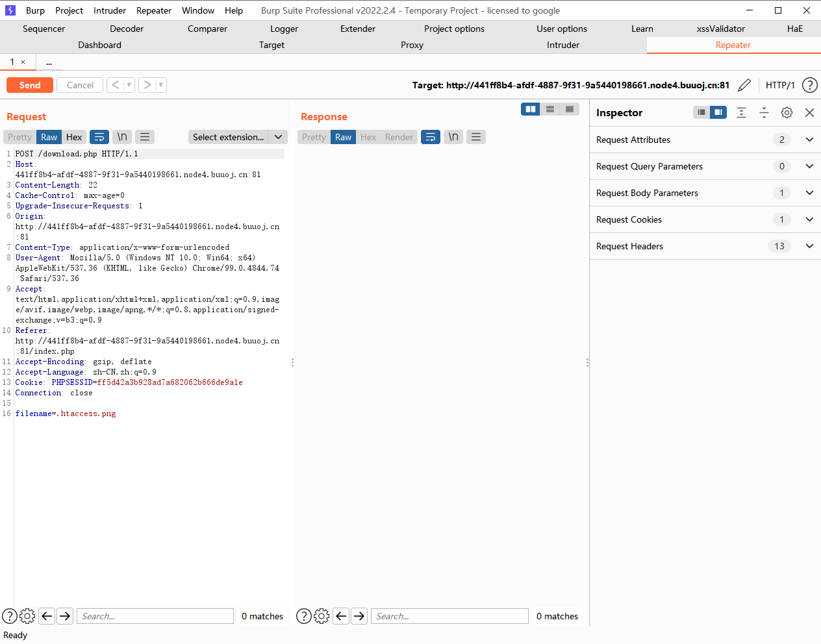Switch to the HaE tab
821x644 pixels.
coord(795,29)
